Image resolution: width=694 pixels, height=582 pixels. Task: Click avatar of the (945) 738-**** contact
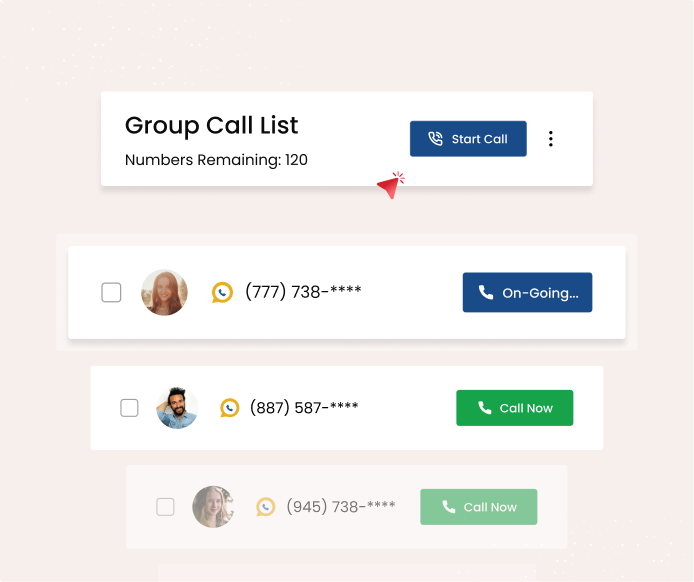(x=212, y=507)
